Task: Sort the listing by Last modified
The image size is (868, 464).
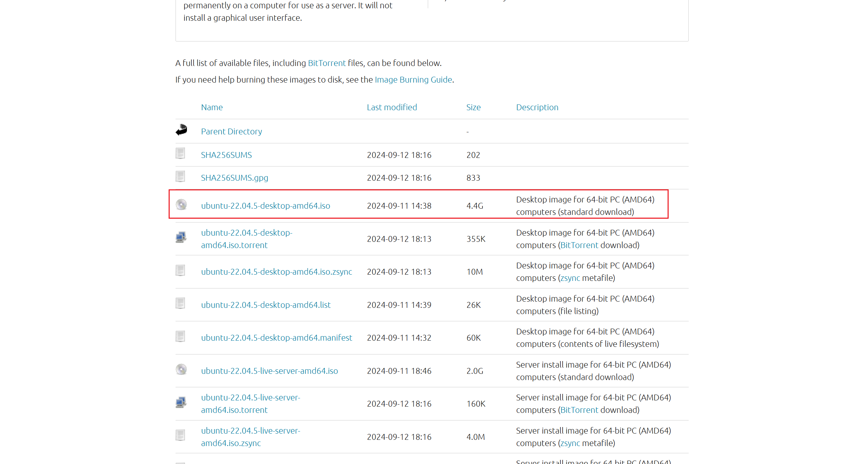Action: (x=392, y=107)
